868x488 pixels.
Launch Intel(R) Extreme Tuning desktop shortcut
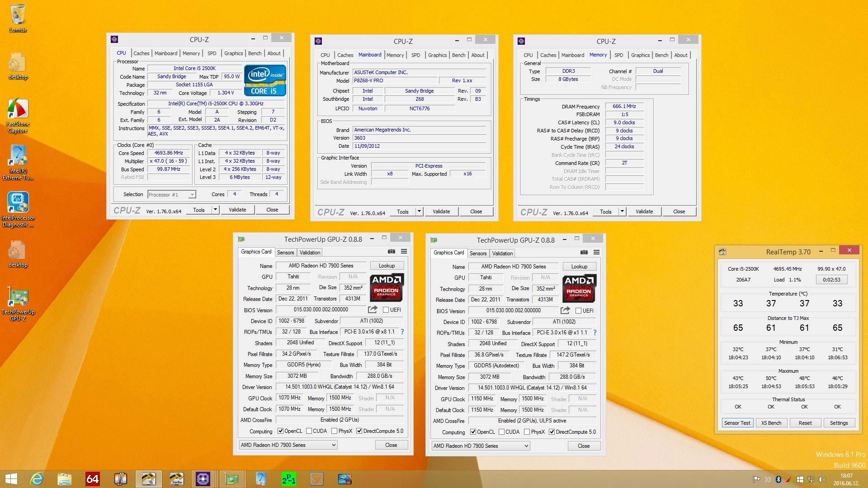click(18, 163)
